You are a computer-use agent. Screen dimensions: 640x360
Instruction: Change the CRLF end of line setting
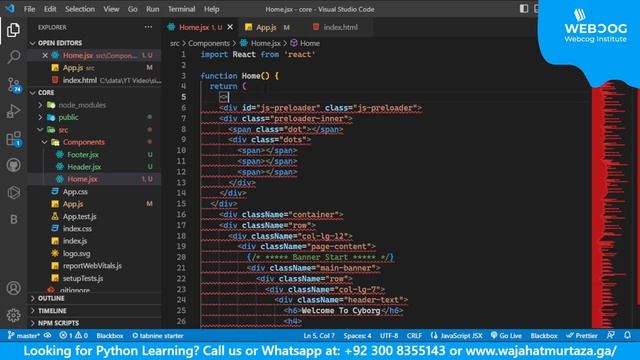click(414, 336)
